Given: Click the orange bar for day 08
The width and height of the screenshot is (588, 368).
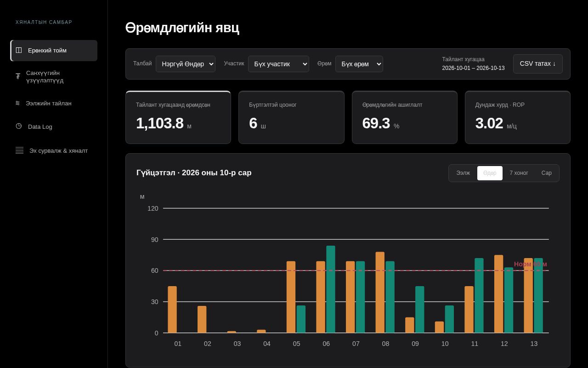Looking at the screenshot, I should [380, 293].
